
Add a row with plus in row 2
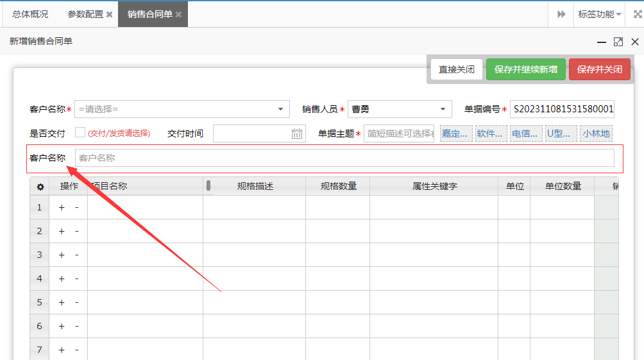tap(62, 232)
